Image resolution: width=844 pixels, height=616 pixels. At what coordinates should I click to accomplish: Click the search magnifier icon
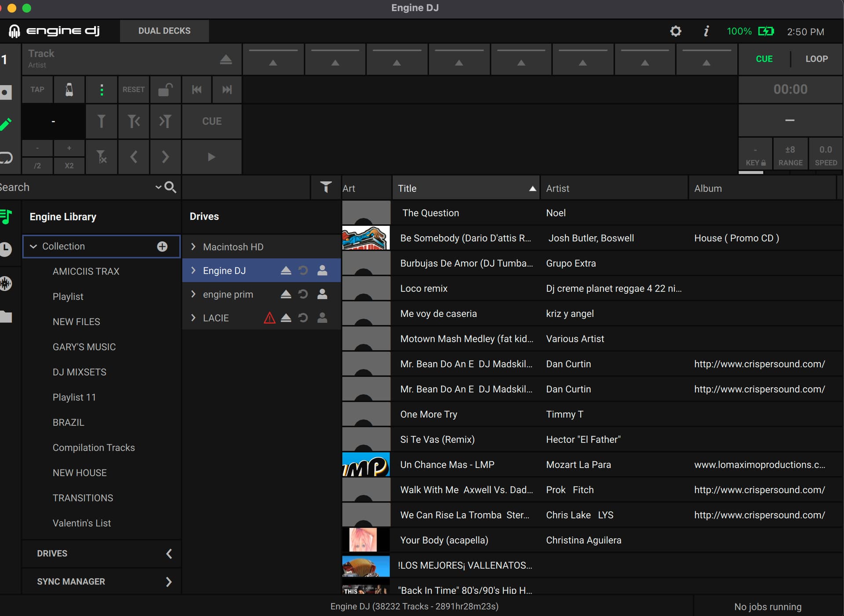click(171, 187)
